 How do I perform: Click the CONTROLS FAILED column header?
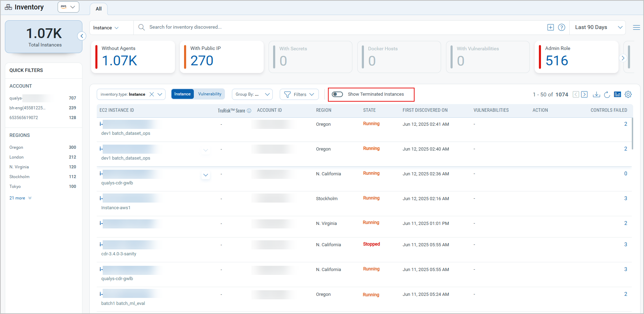tap(609, 110)
